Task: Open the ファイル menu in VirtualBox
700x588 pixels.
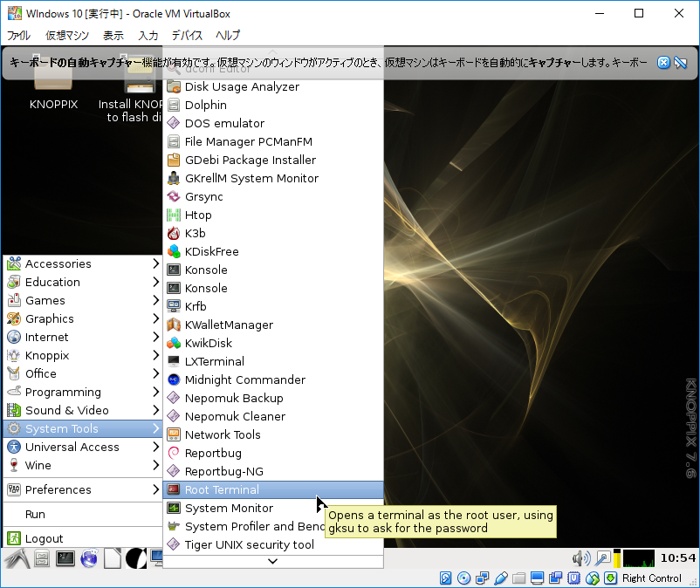Action: [x=18, y=35]
